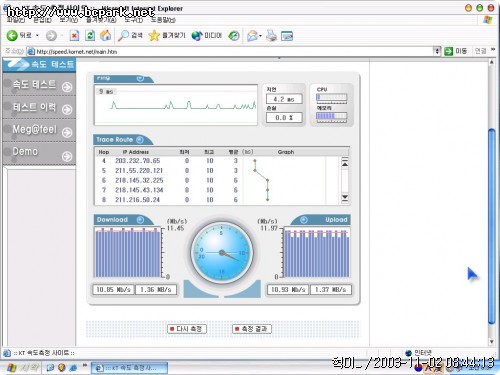
Task: Open the Media pane globe icon
Action: (197, 35)
